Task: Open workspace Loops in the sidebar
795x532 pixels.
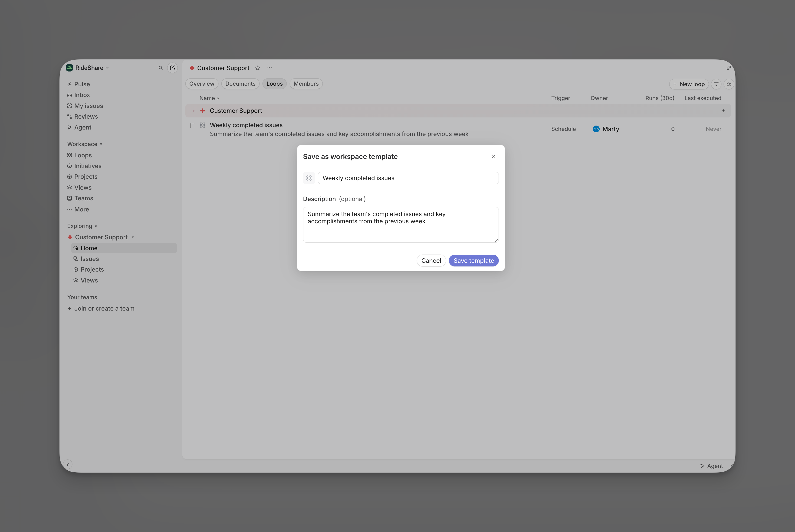Action: (79, 155)
